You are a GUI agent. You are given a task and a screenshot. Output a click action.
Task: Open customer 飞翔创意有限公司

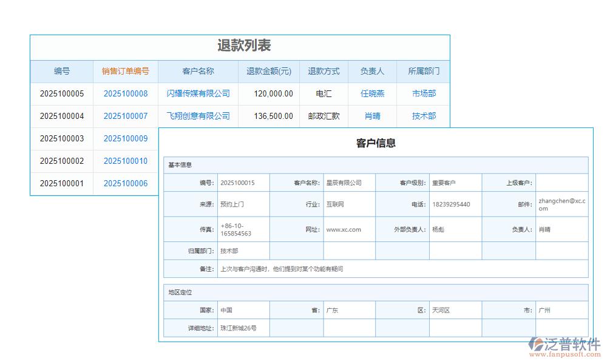[198, 116]
